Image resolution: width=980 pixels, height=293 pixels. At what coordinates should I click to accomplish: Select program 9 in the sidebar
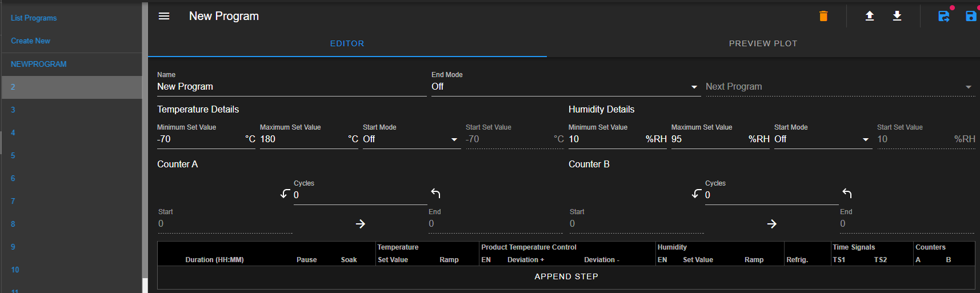click(x=71, y=247)
